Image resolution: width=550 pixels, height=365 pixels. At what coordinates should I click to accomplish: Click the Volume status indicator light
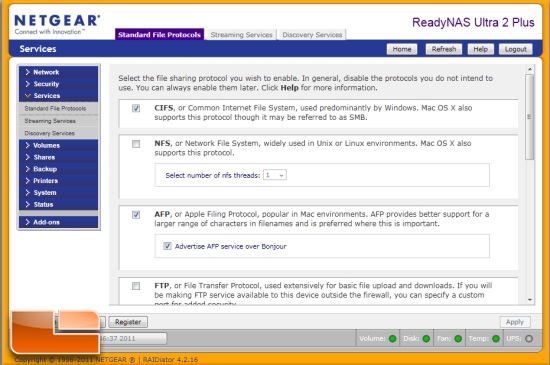tap(393, 339)
